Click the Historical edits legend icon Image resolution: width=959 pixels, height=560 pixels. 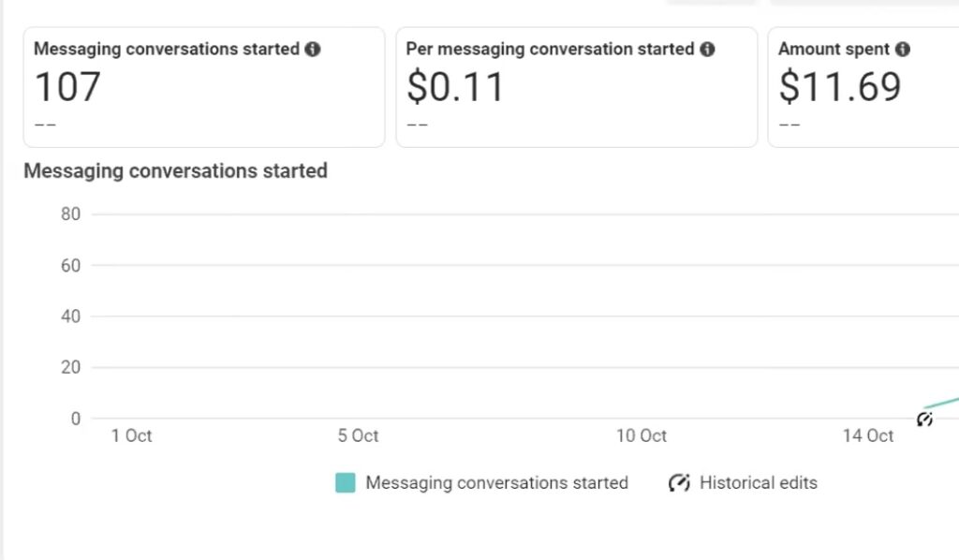[679, 482]
